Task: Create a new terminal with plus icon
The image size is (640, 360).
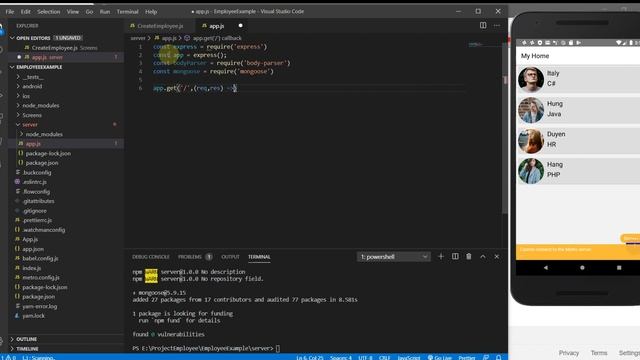Action: click(441, 257)
